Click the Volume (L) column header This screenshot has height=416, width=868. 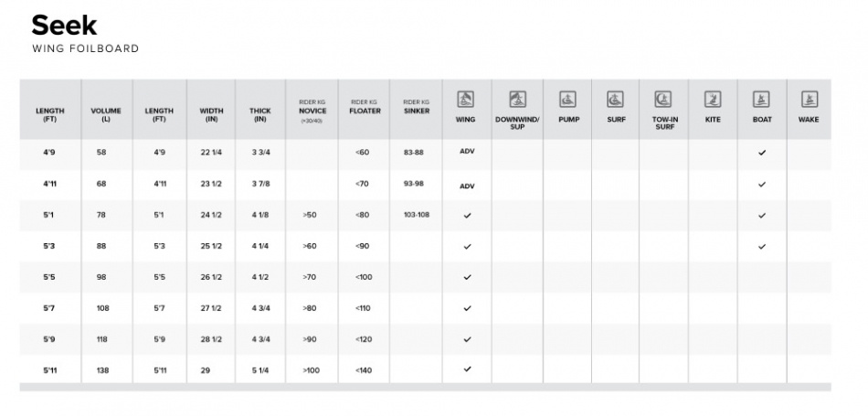click(106, 115)
